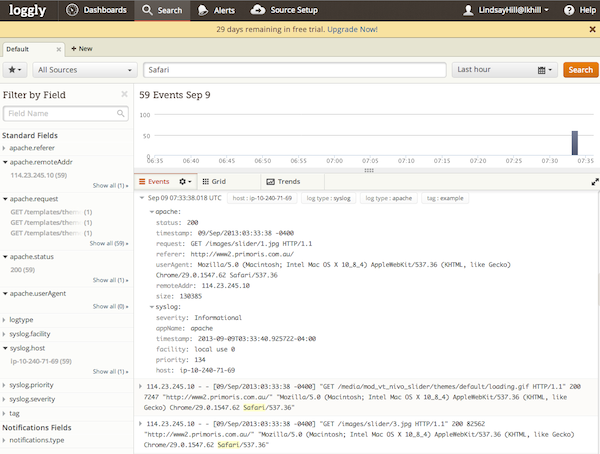The width and height of the screenshot is (600, 454).
Task: Click the gear settings icon beside Events
Action: (185, 181)
